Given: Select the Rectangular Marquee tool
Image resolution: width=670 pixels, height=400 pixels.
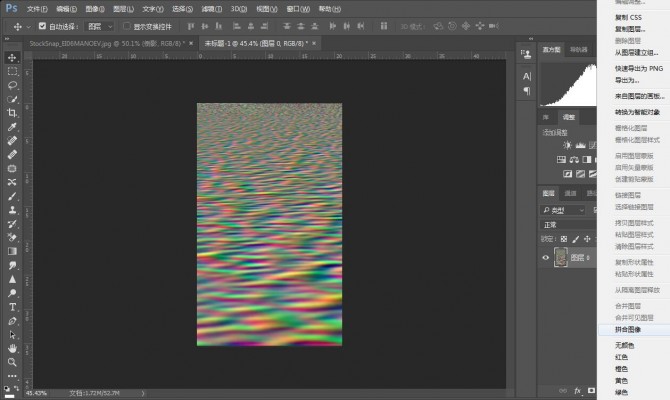Looking at the screenshot, I should (12, 72).
